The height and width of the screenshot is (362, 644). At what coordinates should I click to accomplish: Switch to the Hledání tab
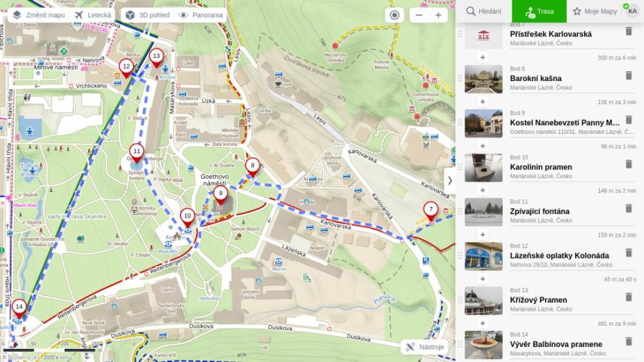point(484,11)
